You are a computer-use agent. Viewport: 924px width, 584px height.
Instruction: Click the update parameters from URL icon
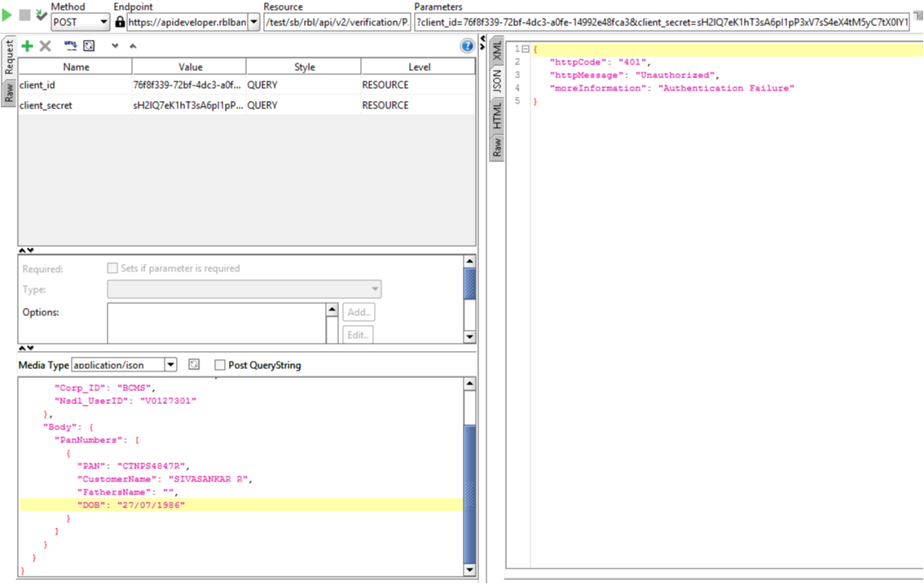pos(71,46)
